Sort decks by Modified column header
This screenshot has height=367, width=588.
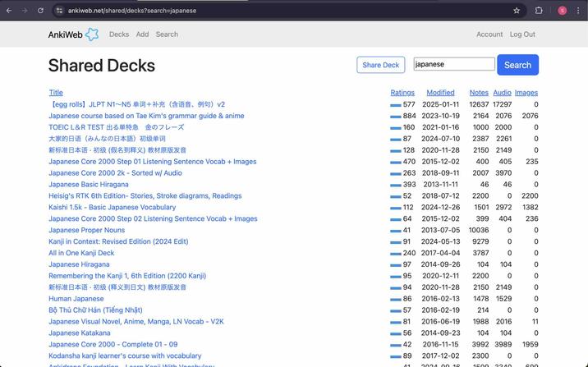tap(440, 93)
